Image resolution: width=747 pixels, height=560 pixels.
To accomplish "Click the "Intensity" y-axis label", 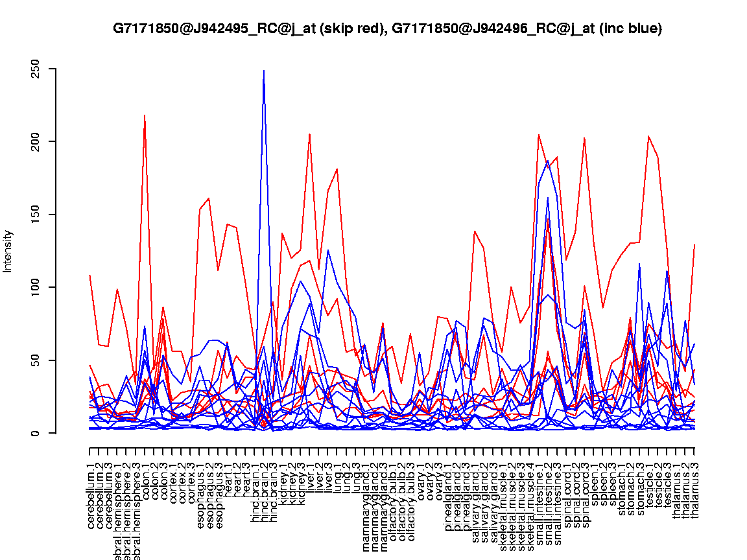I will [8, 251].
